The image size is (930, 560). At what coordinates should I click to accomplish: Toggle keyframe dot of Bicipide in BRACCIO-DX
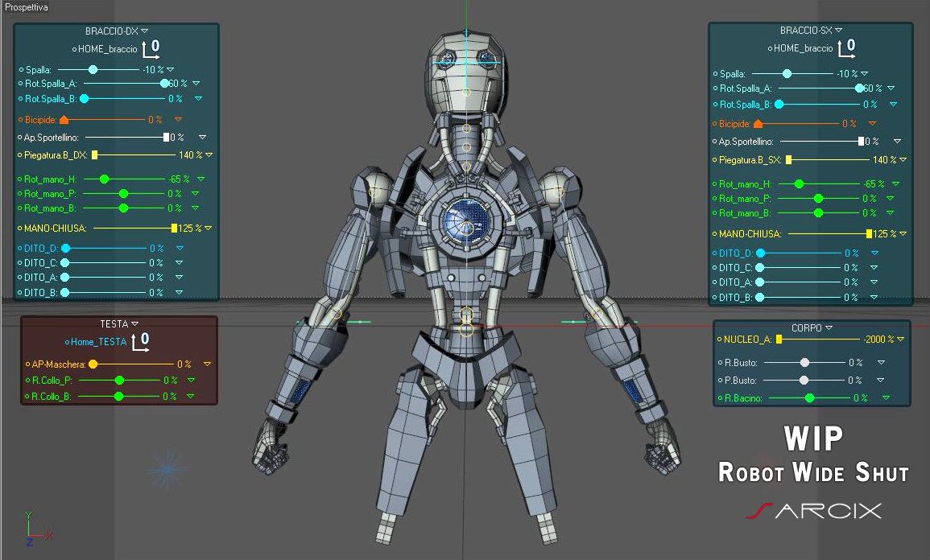point(20,120)
